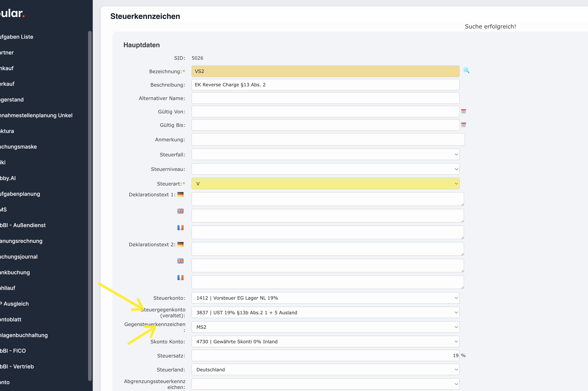Open the empty Steuerfall dropdown
The height and width of the screenshot is (391, 588).
[x=325, y=155]
